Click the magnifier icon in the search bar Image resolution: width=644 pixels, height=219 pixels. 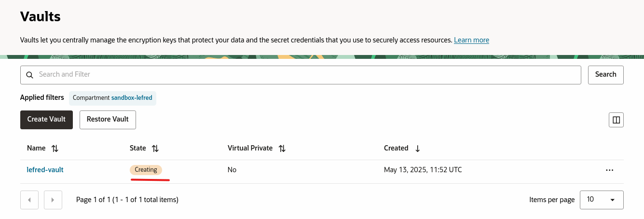[29, 75]
